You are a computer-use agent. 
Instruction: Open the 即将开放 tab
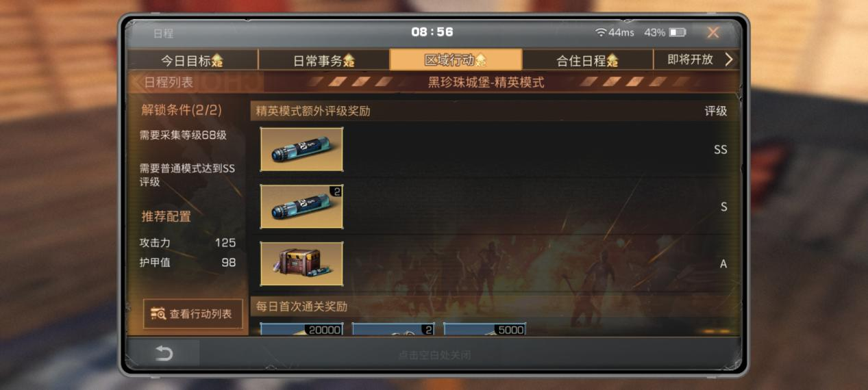click(x=690, y=60)
